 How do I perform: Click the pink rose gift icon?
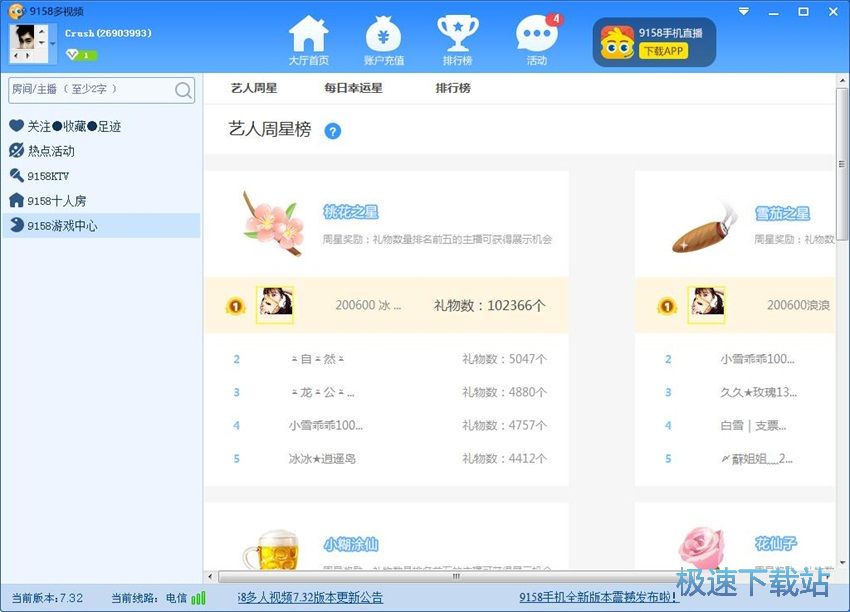click(703, 547)
